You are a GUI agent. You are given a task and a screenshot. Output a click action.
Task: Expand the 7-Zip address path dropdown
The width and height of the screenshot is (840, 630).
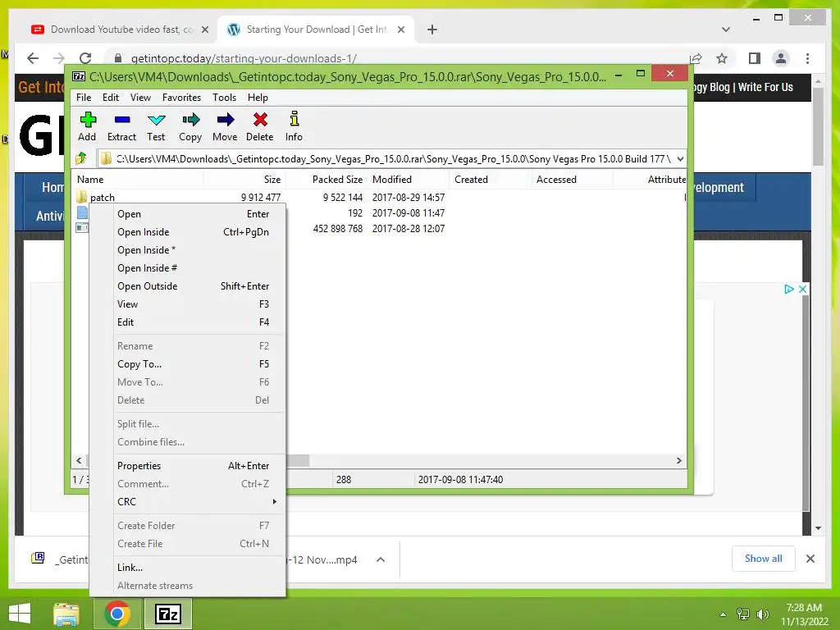tap(680, 158)
